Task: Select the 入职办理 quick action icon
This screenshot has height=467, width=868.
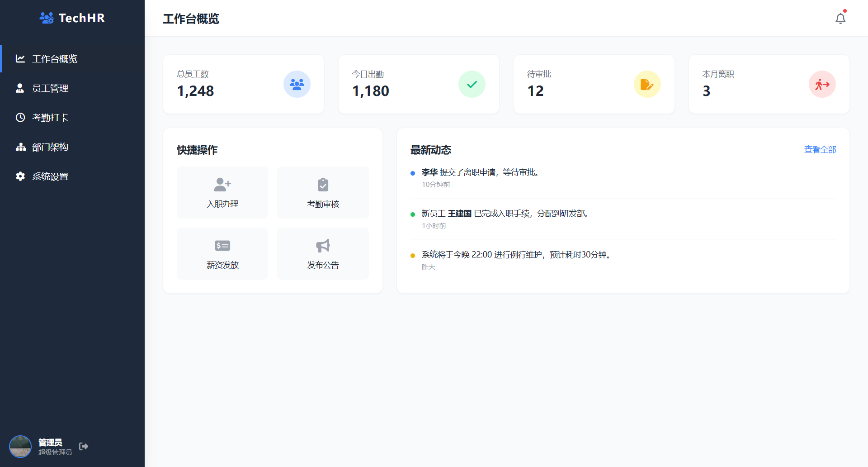Action: pyautogui.click(x=222, y=184)
